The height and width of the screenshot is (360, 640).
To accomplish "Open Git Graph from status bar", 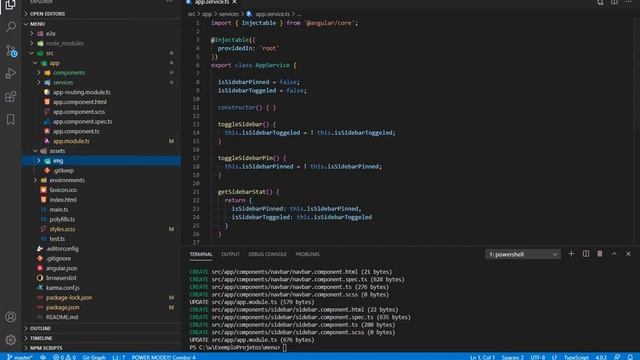I will point(94,357).
